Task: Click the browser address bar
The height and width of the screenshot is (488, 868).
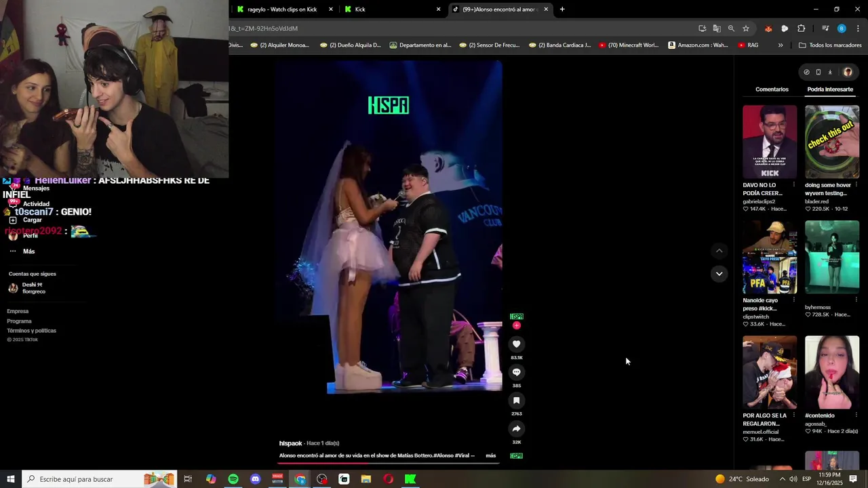Action: (x=461, y=28)
